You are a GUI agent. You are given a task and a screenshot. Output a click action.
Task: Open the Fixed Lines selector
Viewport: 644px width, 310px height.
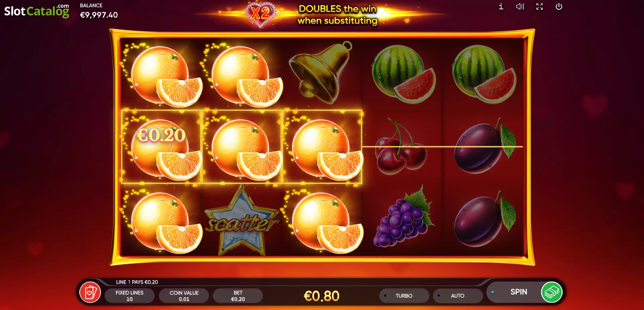(129, 296)
